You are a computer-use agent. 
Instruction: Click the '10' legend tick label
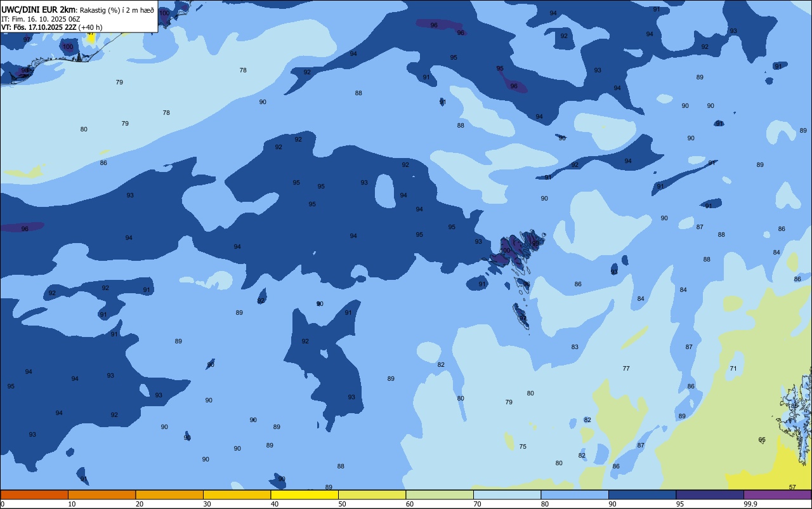pyautogui.click(x=72, y=504)
